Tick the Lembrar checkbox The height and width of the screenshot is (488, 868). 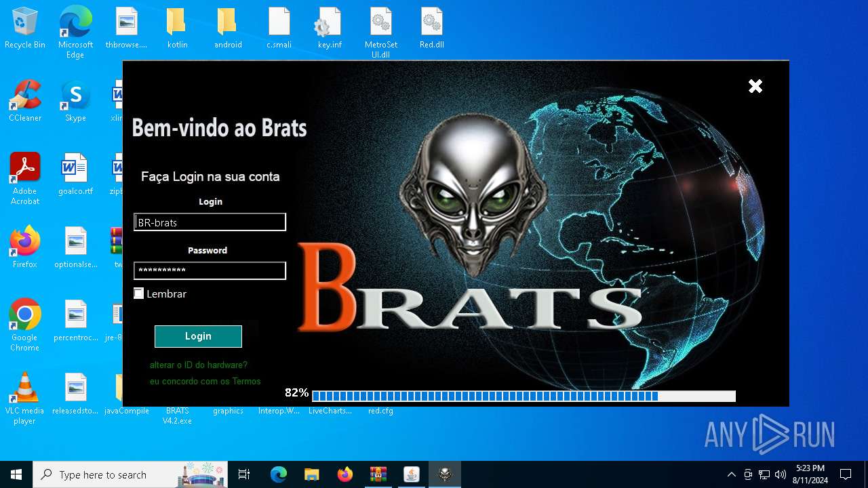[x=139, y=293]
